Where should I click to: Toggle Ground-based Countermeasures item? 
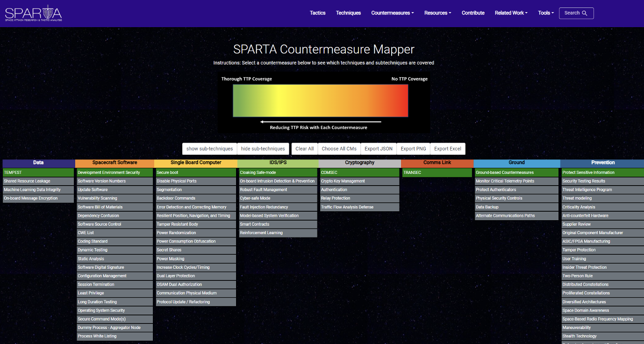pyautogui.click(x=516, y=172)
